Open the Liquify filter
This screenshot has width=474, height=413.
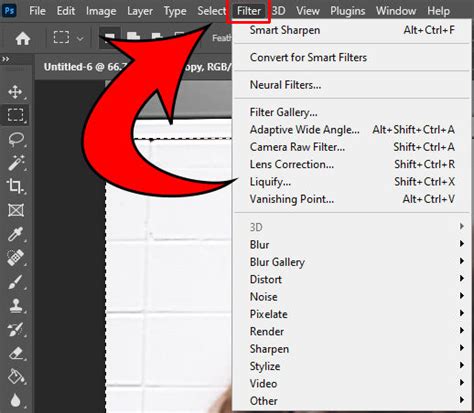352,182
